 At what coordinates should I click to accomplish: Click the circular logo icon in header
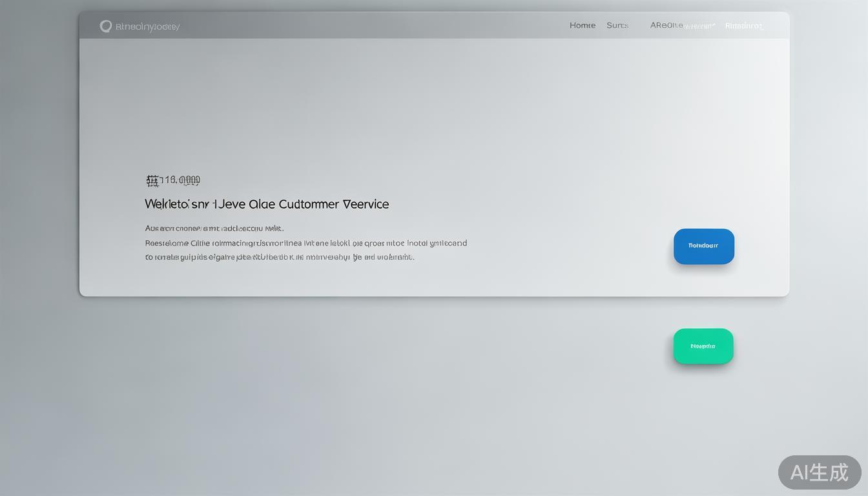point(106,26)
